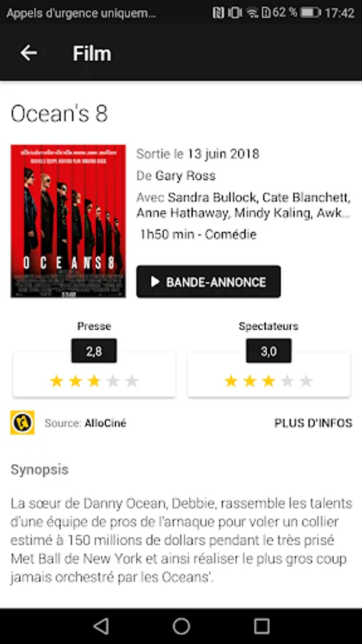The width and height of the screenshot is (362, 644).
Task: Select the Presse star rating row
Action: (94, 381)
